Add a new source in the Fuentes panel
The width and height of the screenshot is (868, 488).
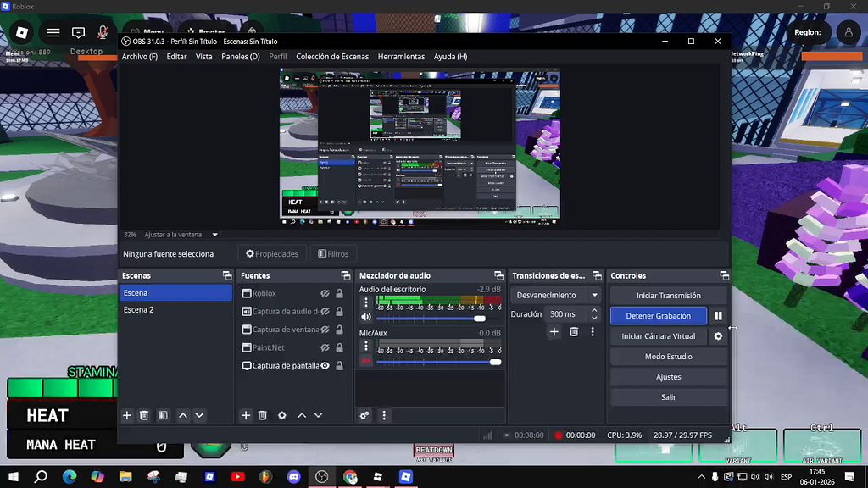246,415
